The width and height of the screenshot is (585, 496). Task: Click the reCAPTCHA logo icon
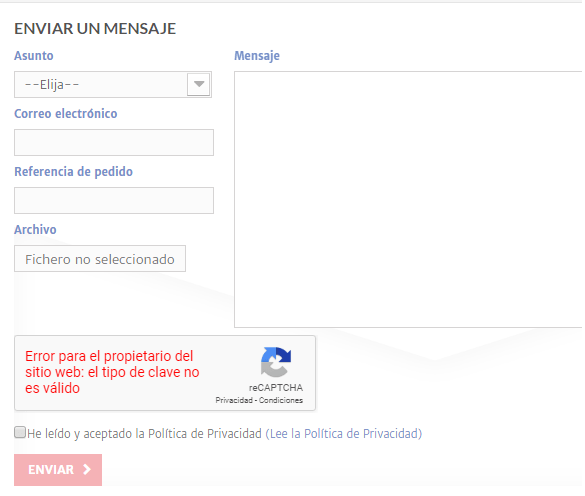pyautogui.click(x=276, y=362)
